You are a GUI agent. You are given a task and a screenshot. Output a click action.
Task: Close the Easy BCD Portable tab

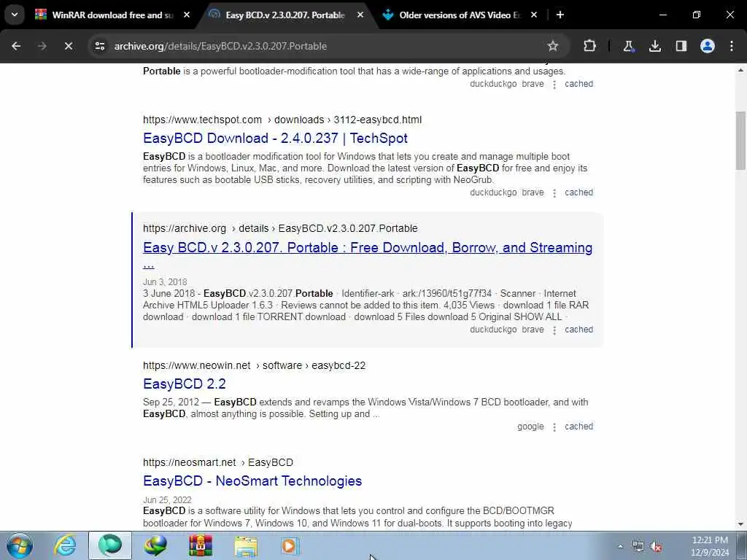tap(360, 15)
